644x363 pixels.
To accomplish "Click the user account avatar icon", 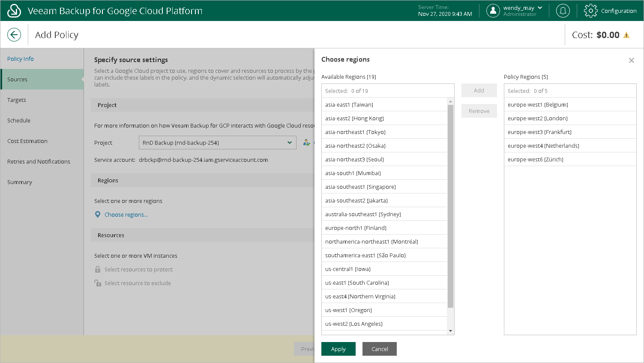I will 493,11.
